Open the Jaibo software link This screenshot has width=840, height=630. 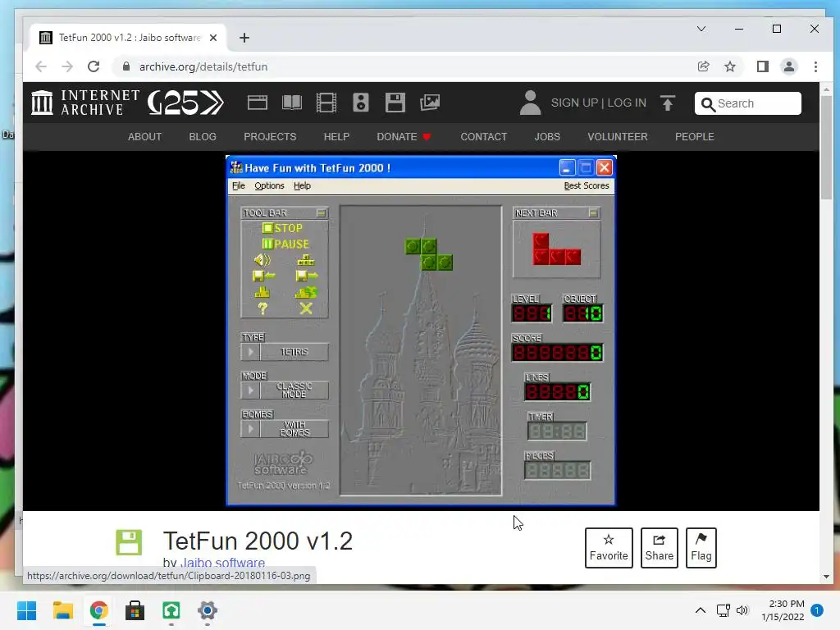point(223,563)
